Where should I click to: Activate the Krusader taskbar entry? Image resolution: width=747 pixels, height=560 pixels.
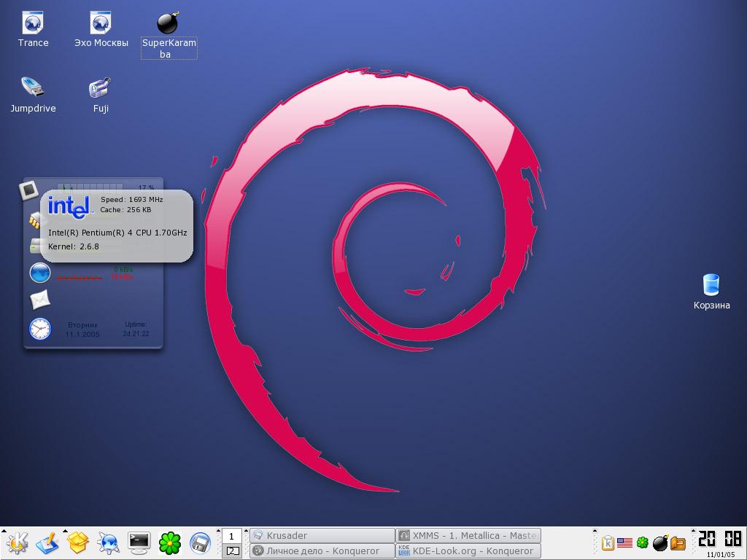[x=322, y=536]
